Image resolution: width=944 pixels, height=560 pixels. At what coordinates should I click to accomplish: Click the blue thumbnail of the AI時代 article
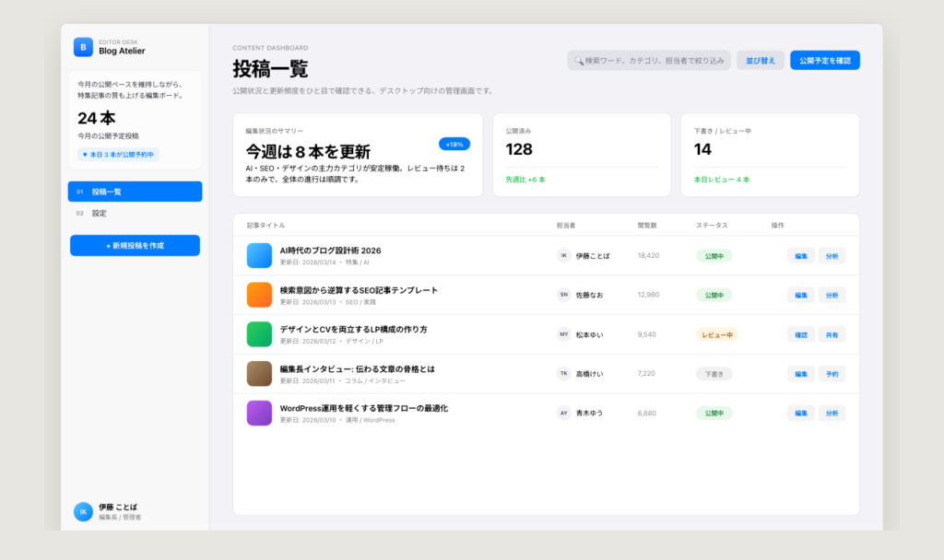point(259,255)
